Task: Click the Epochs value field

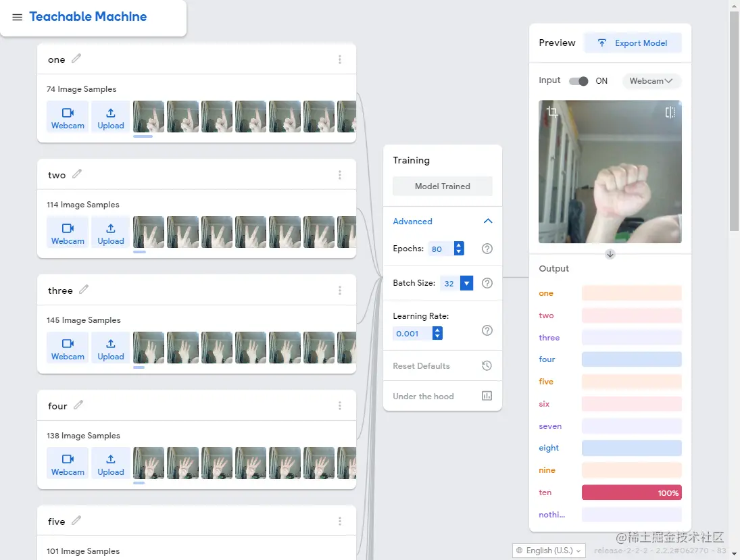Action: point(441,249)
